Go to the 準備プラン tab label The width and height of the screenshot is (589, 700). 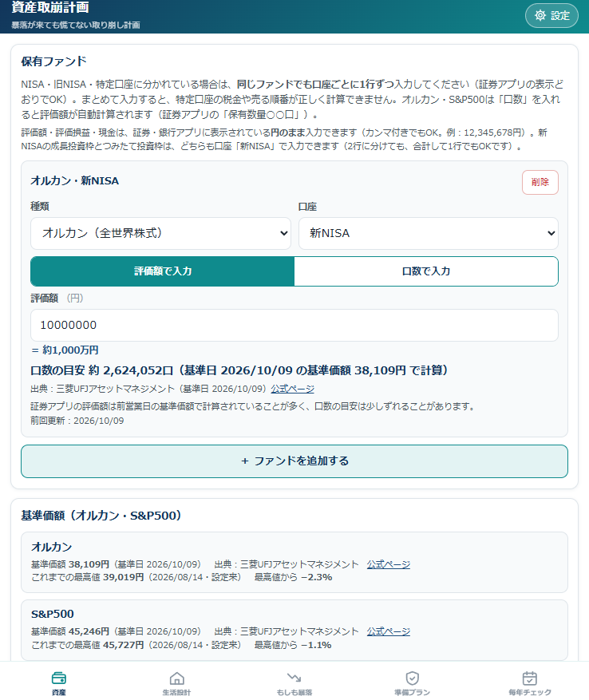(x=412, y=692)
